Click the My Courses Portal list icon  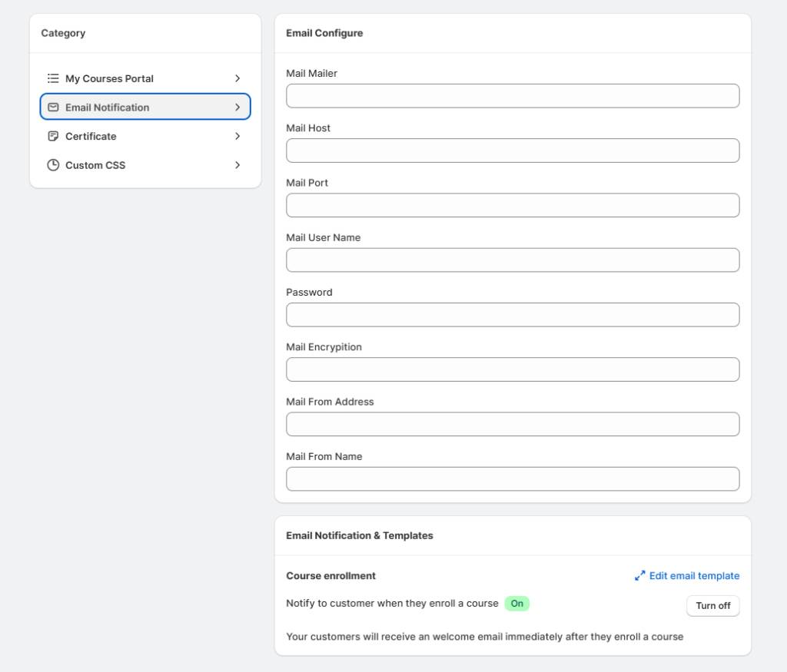pyautogui.click(x=53, y=78)
